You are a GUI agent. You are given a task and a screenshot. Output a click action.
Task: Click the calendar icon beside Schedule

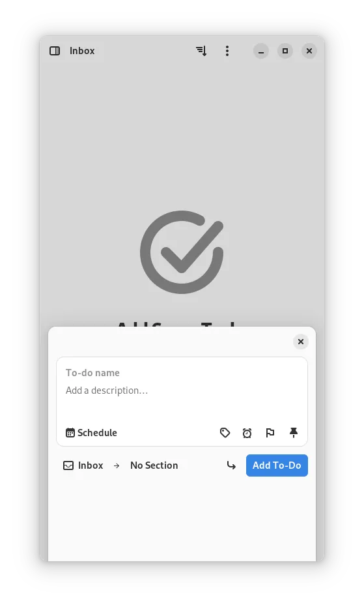70,433
